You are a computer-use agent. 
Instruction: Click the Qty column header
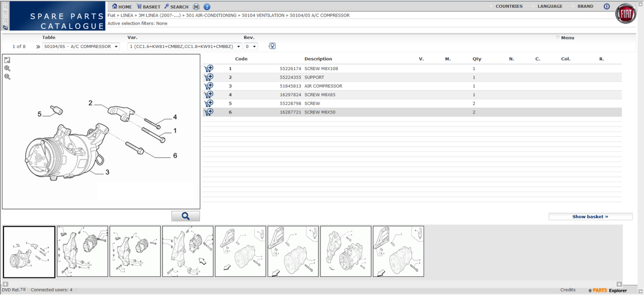(x=477, y=59)
